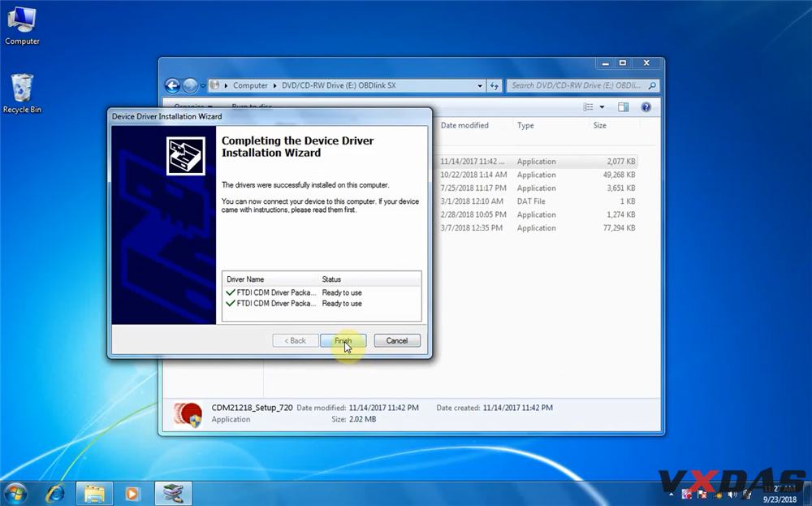Open the Windows Start menu
The image size is (812, 506).
click(15, 494)
